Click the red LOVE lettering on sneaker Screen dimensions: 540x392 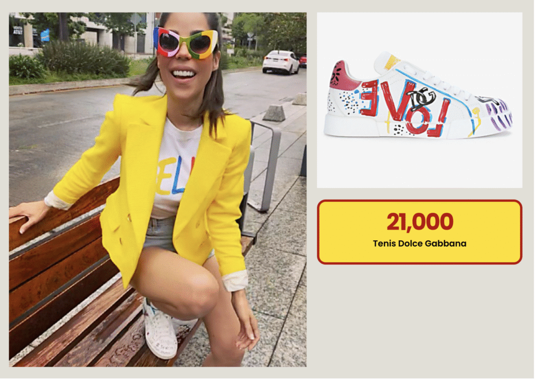tap(405, 106)
